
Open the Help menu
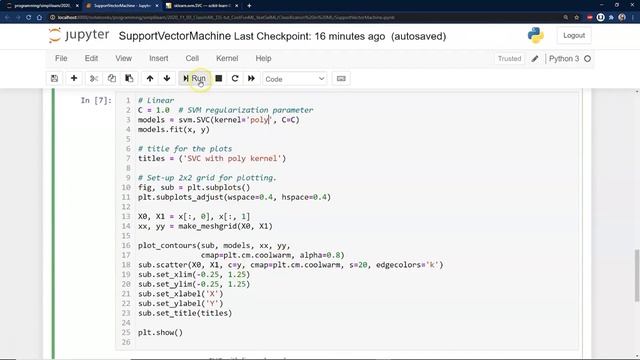[x=263, y=58]
